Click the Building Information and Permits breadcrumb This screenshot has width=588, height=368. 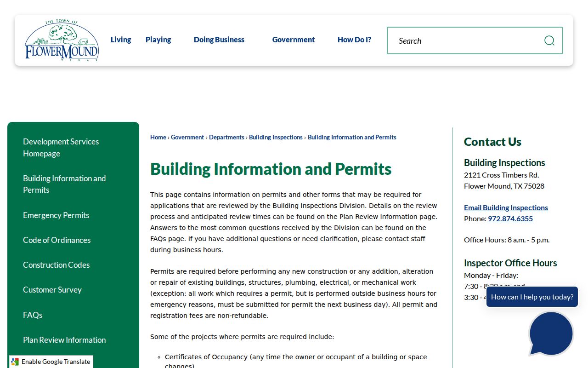click(x=352, y=137)
